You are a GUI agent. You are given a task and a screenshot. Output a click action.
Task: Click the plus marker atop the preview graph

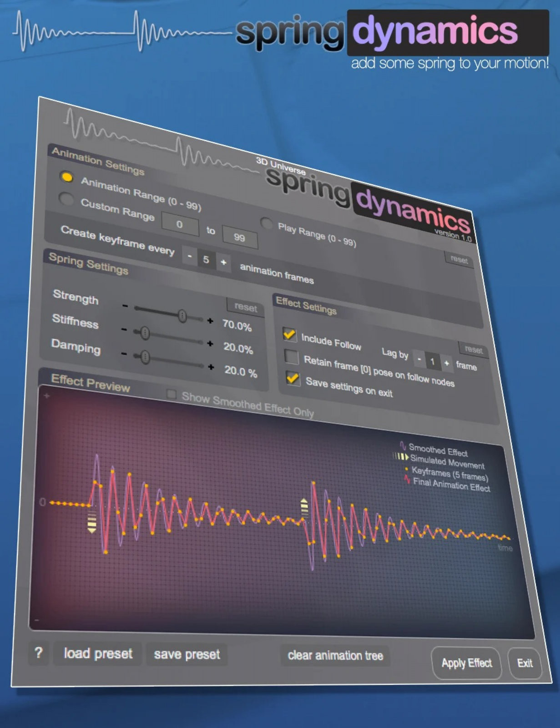point(47,396)
